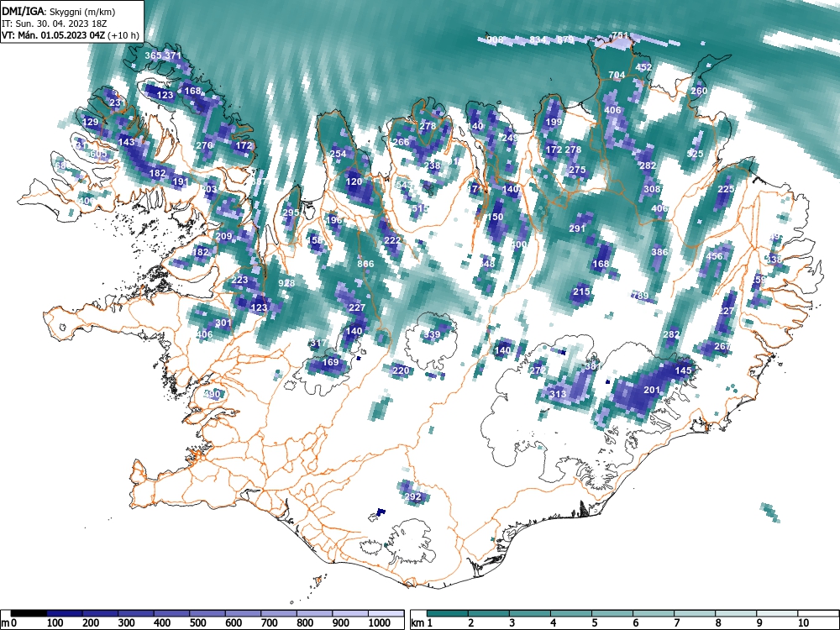The width and height of the screenshot is (840, 630).
Task: Pick the dark blue 100–200 m legend swatch
Action: [x=65, y=613]
